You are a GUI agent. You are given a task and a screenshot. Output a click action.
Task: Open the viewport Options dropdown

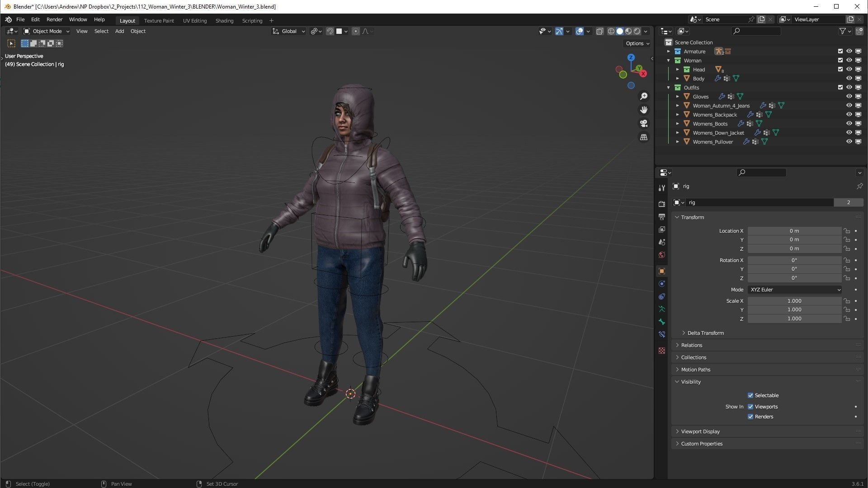coord(637,43)
